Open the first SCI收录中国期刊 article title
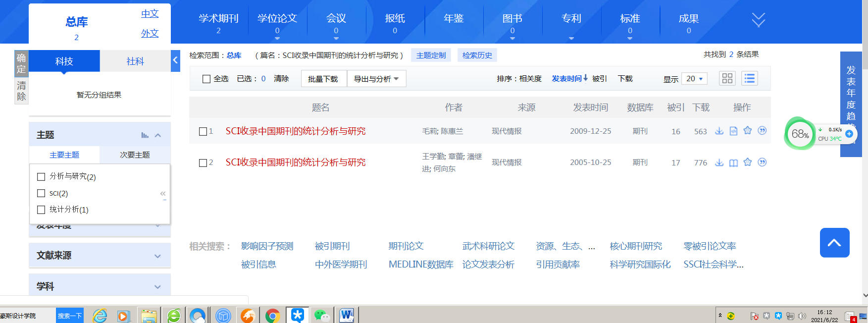The width and height of the screenshot is (868, 323). (296, 131)
